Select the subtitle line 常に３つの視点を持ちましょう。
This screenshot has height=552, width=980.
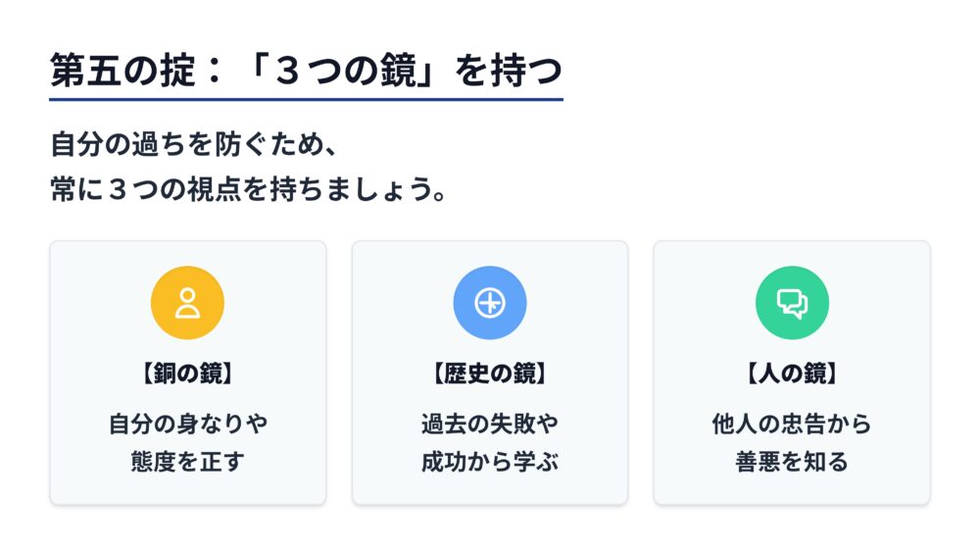click(x=250, y=188)
